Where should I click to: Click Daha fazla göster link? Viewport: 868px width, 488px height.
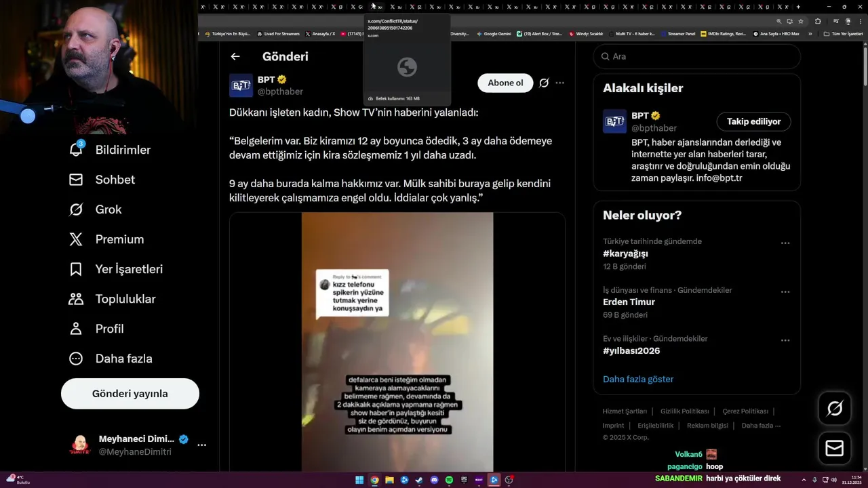(638, 379)
